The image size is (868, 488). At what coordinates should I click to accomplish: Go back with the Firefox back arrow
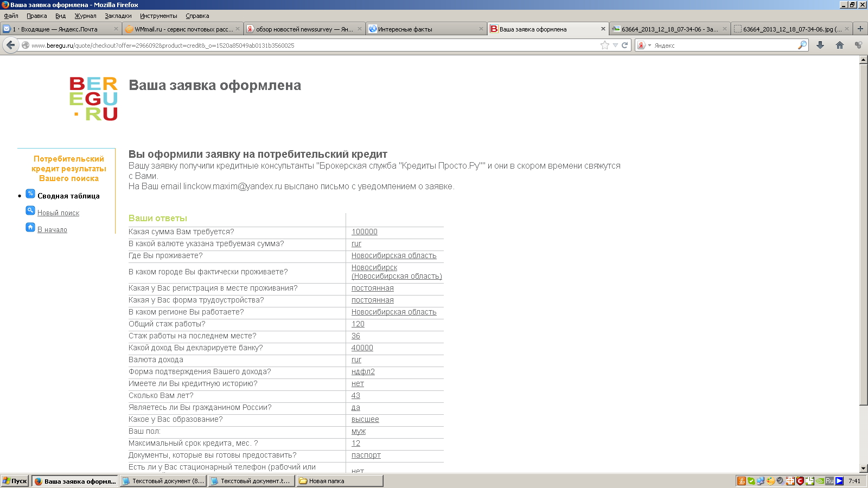click(11, 45)
